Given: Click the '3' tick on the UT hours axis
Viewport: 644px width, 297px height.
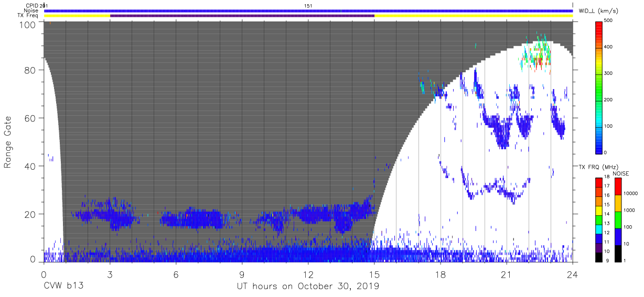Looking at the screenshot, I should pos(110,275).
